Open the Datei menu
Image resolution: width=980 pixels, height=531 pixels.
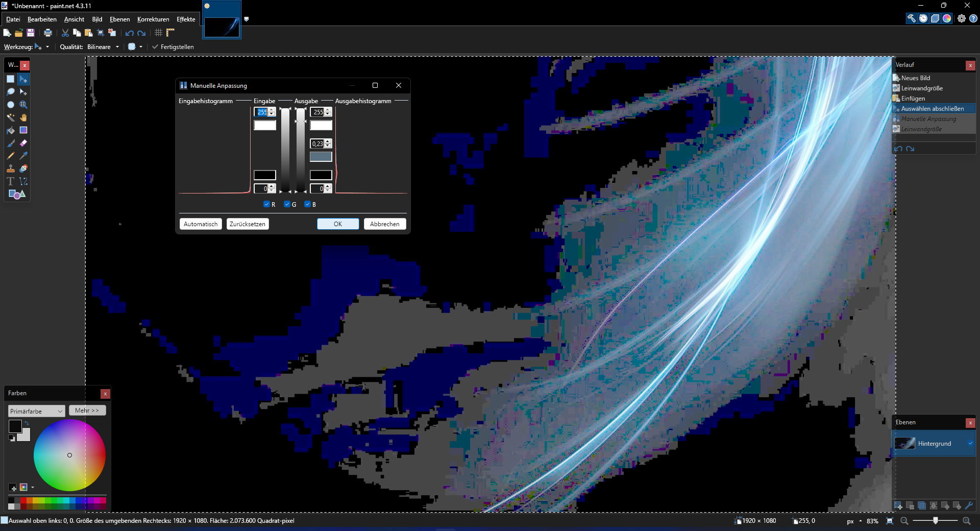tap(13, 19)
